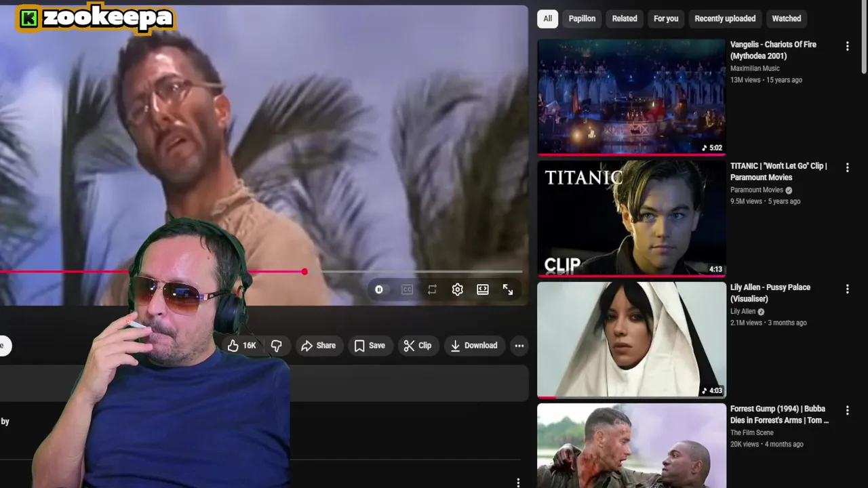
Task: Select the Related filter chip
Action: (625, 19)
